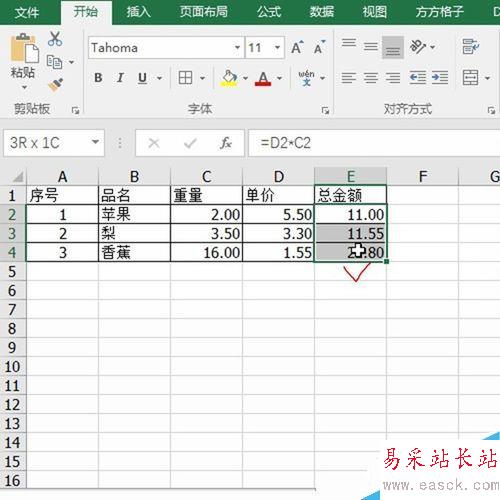Confirm formula entry with checkmark
Viewport: 500px width, 500px height.
coord(190,143)
